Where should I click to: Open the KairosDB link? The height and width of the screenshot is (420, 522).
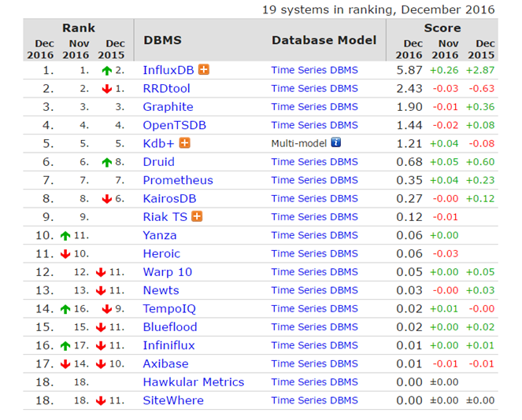(x=170, y=198)
